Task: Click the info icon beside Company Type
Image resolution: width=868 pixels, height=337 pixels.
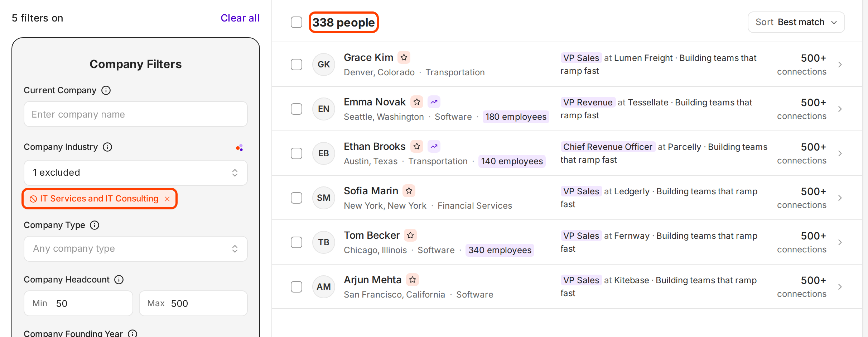Action: [x=95, y=225]
